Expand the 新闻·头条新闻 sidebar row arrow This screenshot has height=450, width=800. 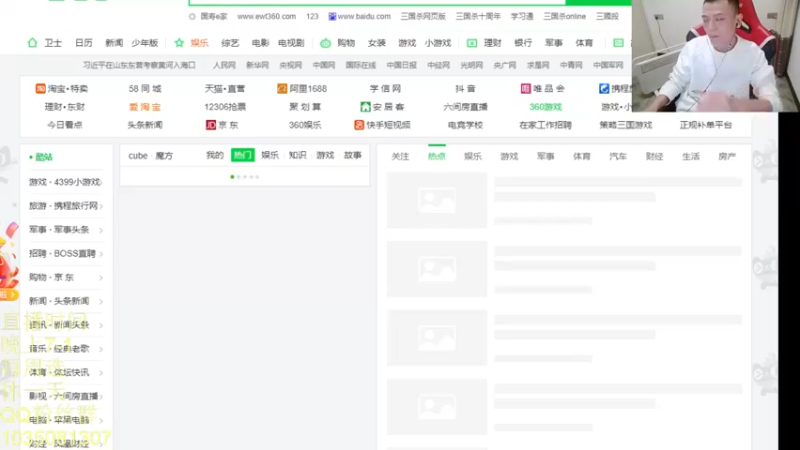click(101, 302)
